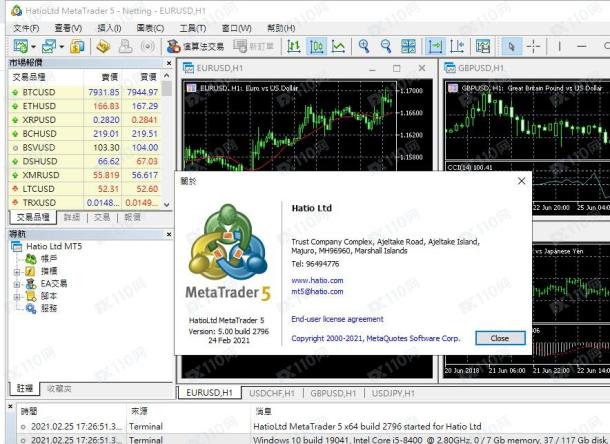This screenshot has width=610, height=444.
Task: Open the profiles dropdown arrow
Action: (x=62, y=47)
